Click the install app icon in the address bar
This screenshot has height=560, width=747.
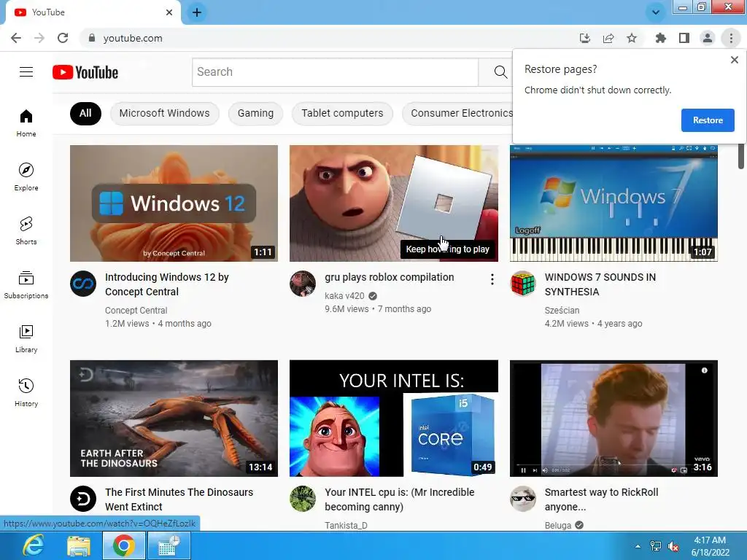(585, 38)
